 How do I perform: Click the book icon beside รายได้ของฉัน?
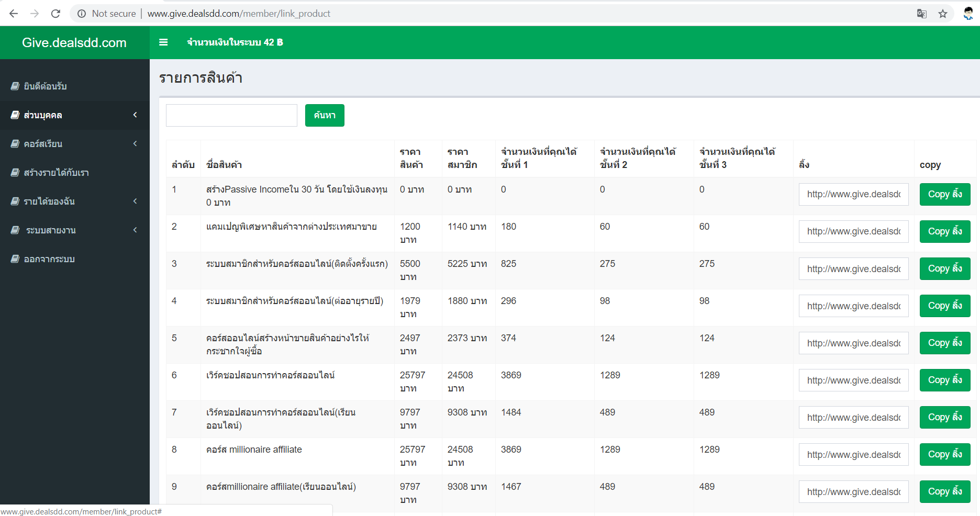[x=15, y=201]
